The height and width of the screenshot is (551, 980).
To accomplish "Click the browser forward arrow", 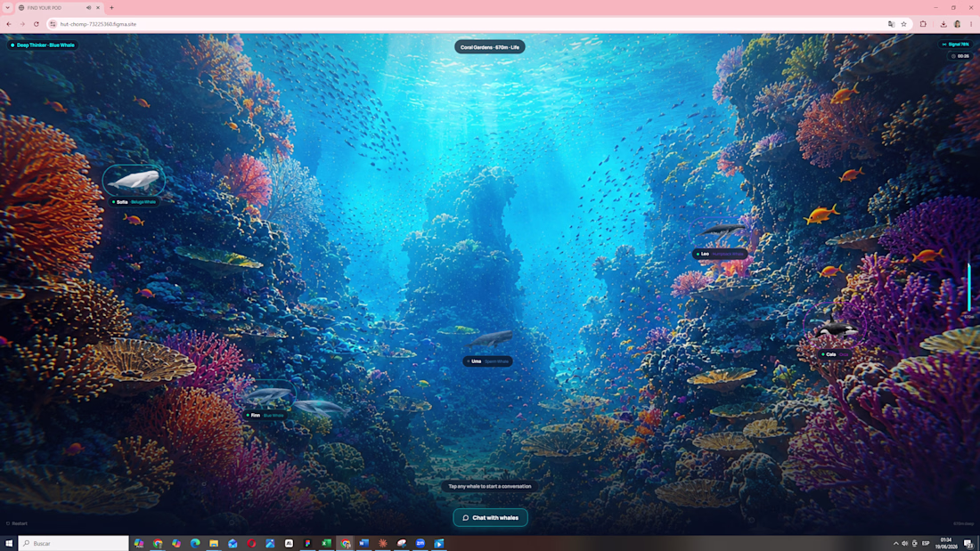I will click(x=22, y=24).
